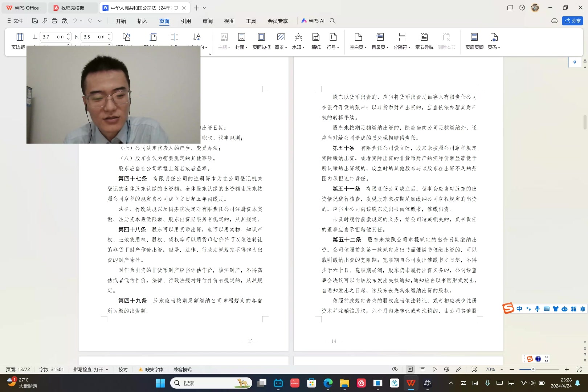Toggle eye protection mode icon
588x392 pixels.
[395, 369]
